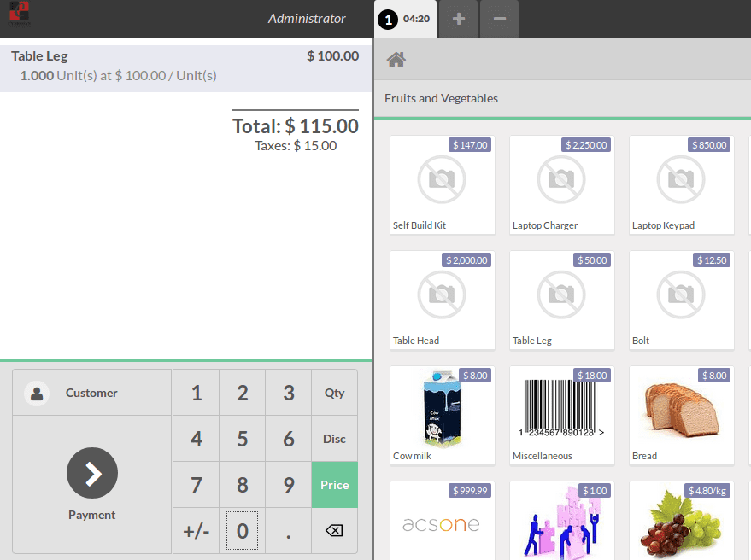Tap numpad digit 2
This screenshot has height=560, width=751.
pyautogui.click(x=243, y=393)
